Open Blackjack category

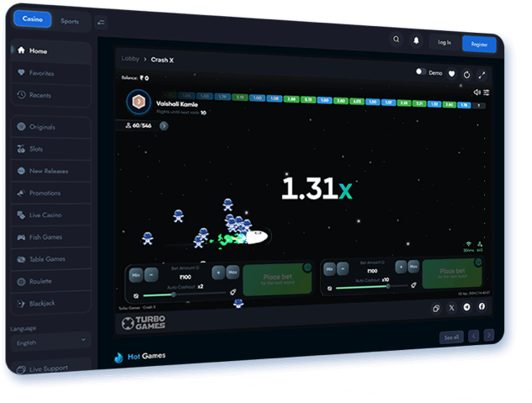tap(51, 303)
